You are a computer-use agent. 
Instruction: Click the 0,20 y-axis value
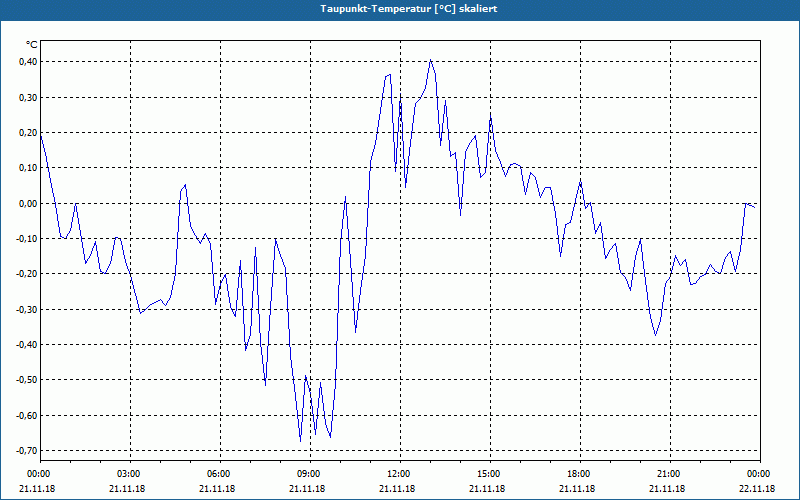[28, 133]
